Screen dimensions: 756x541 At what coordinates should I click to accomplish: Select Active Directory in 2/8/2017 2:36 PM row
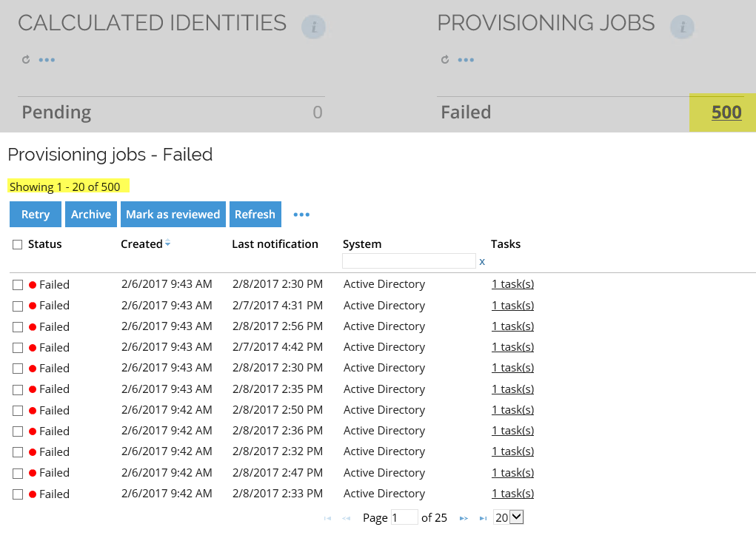pos(384,431)
